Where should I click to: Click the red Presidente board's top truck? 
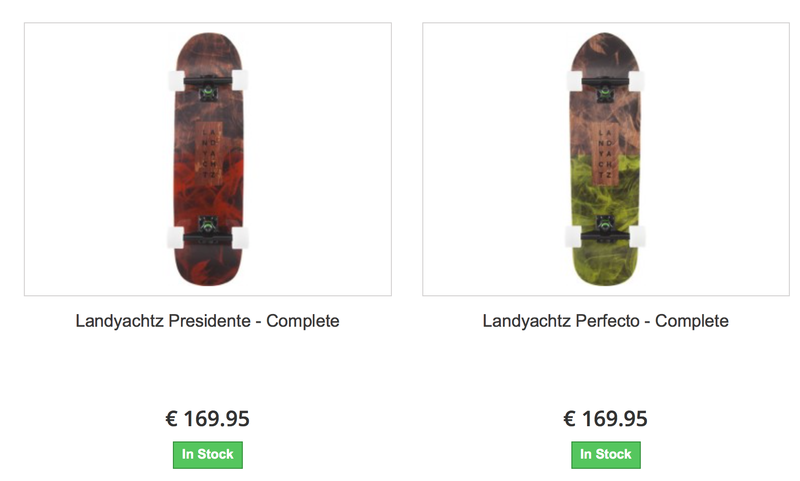point(208,85)
